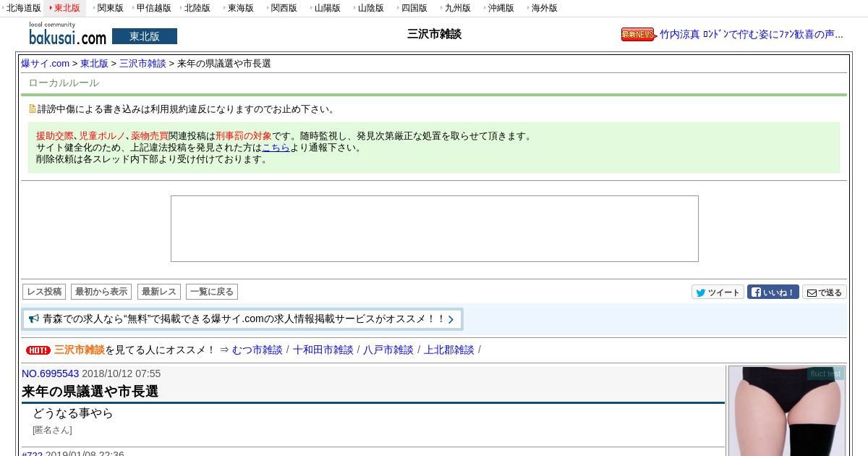This screenshot has width=868, height=456.
Task: Click thread title 来年の県議選や市長選
Action: (x=90, y=392)
